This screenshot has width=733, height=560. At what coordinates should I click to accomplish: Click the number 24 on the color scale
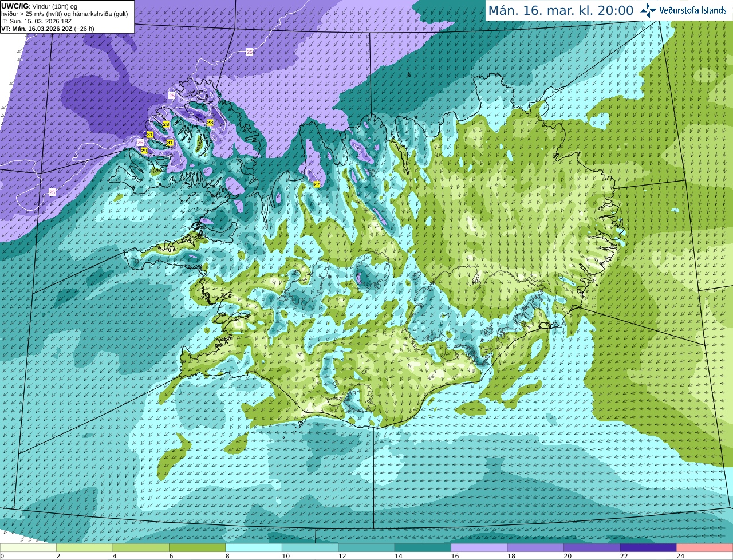click(x=680, y=556)
